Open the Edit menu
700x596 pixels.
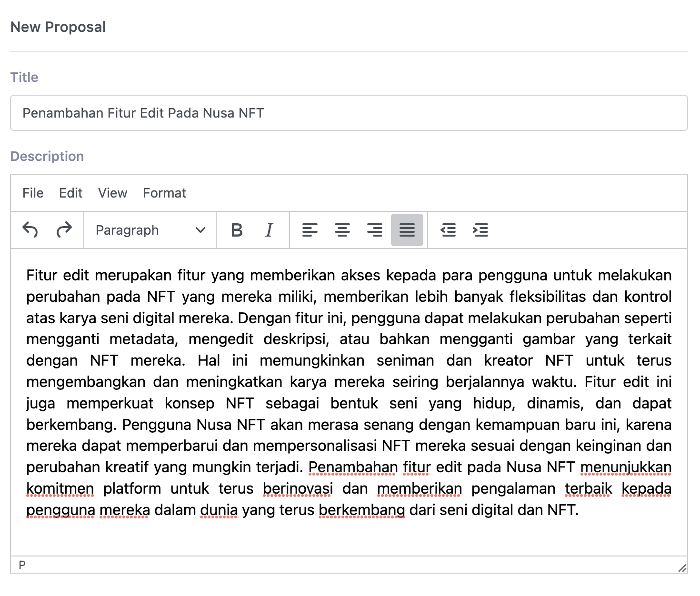(x=70, y=193)
